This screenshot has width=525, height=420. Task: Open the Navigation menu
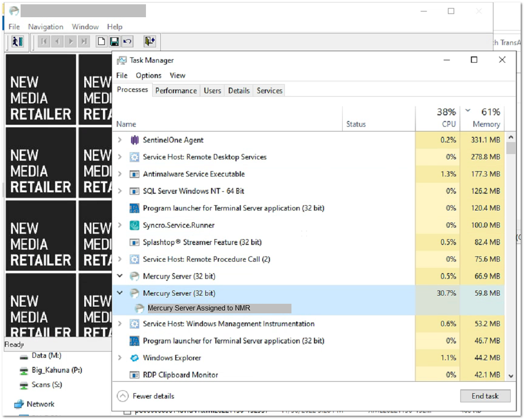tap(45, 27)
